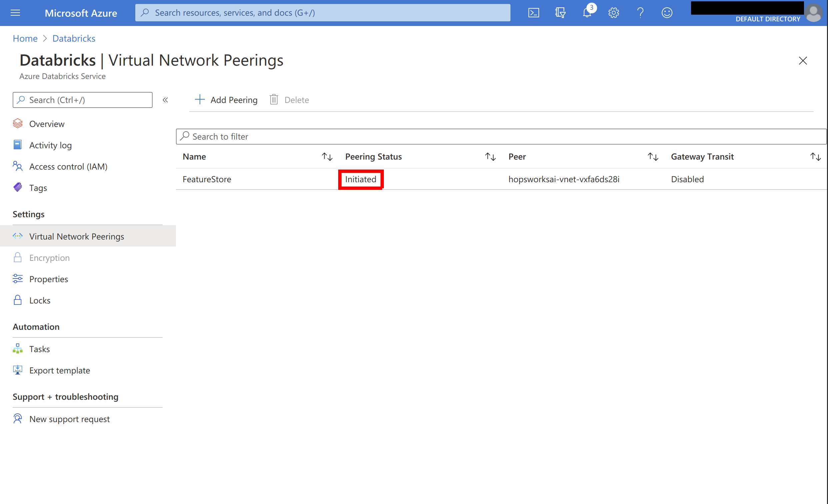The width and height of the screenshot is (828, 504).
Task: Click the Locks icon in Settings
Action: 18,300
